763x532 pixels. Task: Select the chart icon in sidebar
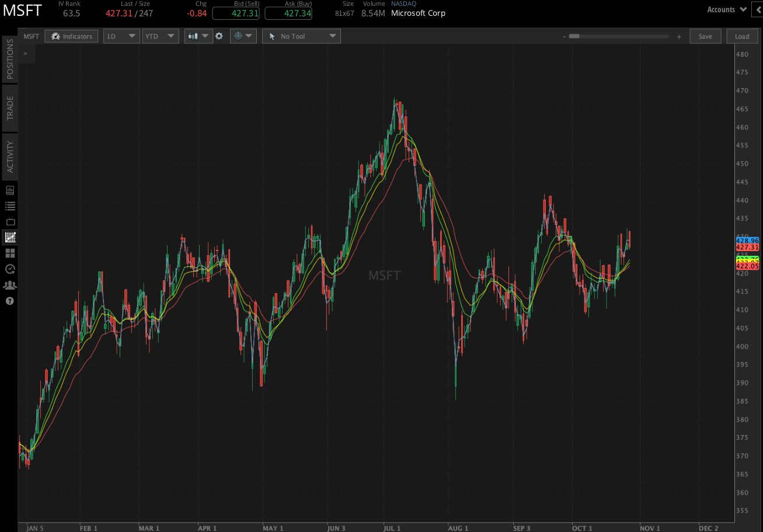pos(9,237)
